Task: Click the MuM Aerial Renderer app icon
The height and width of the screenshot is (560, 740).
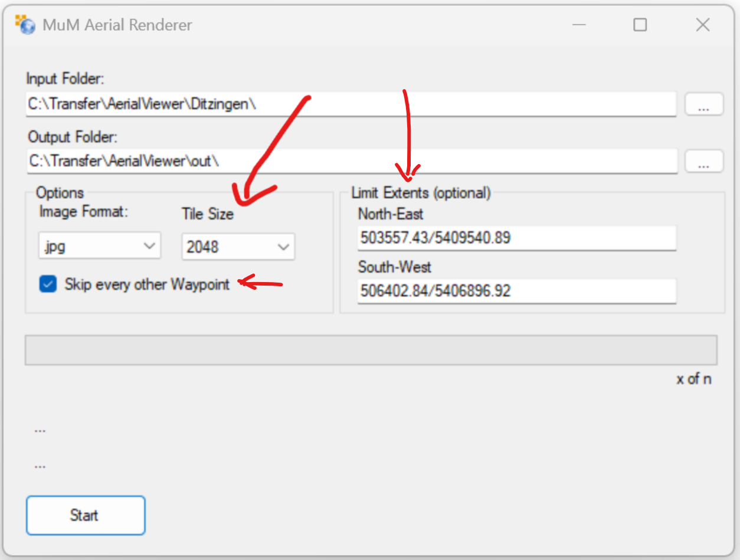Action: click(x=25, y=25)
